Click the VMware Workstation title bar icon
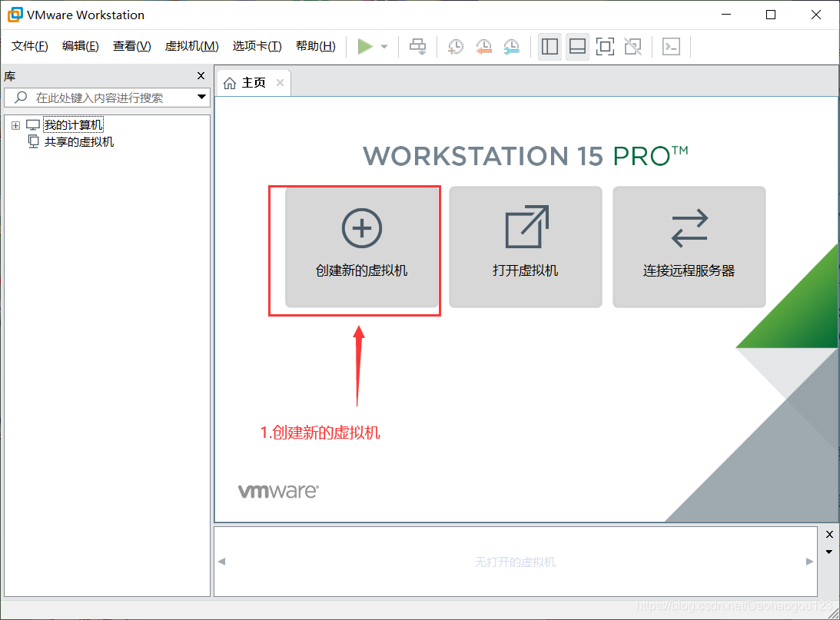 pyautogui.click(x=15, y=15)
